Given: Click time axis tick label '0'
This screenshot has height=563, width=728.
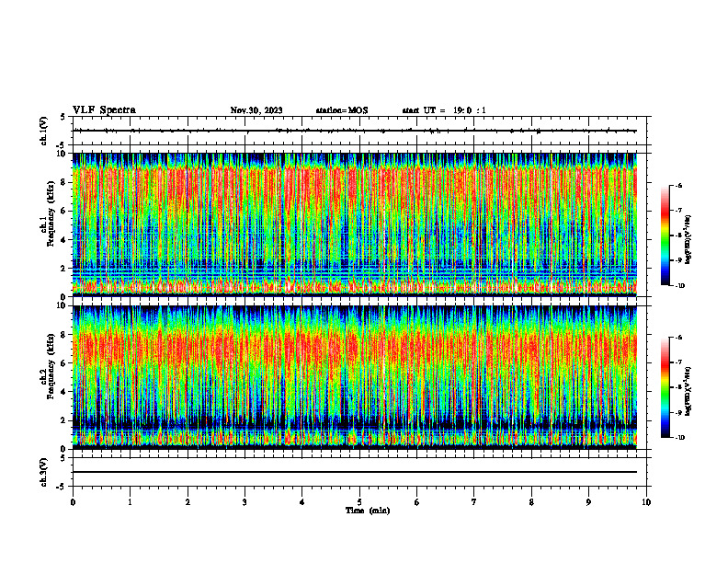Looking at the screenshot, I should (x=73, y=502).
